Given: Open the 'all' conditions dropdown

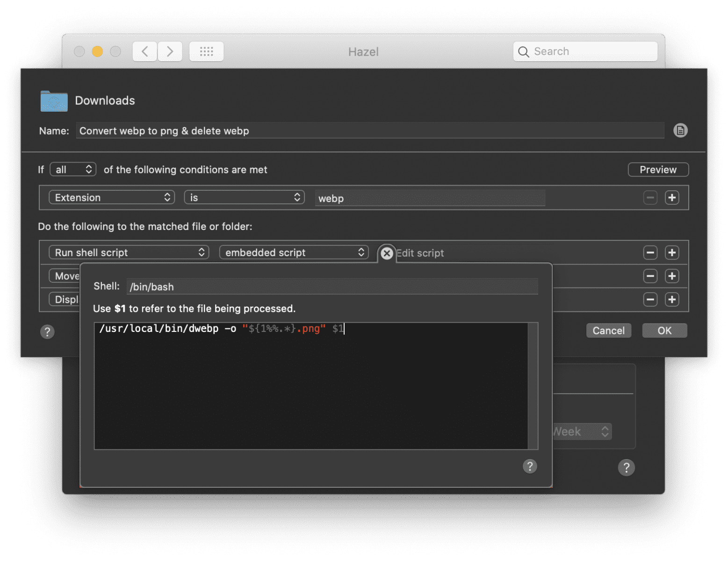Looking at the screenshot, I should [73, 169].
